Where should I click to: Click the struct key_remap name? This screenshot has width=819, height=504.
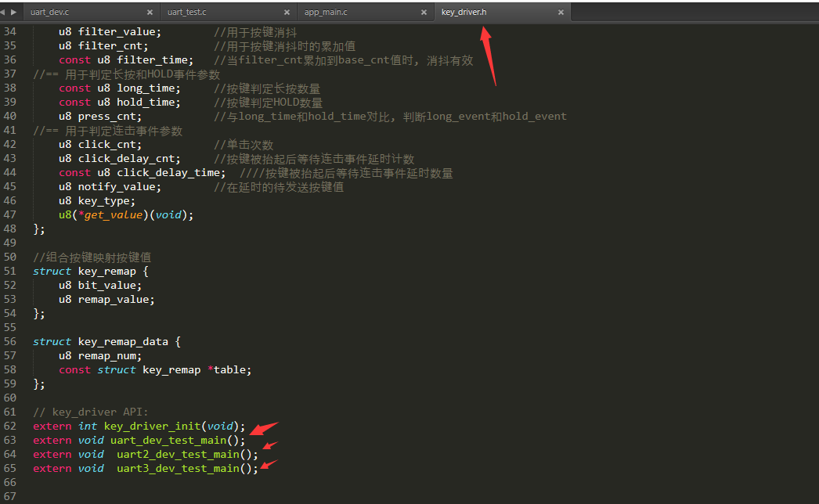(106, 271)
